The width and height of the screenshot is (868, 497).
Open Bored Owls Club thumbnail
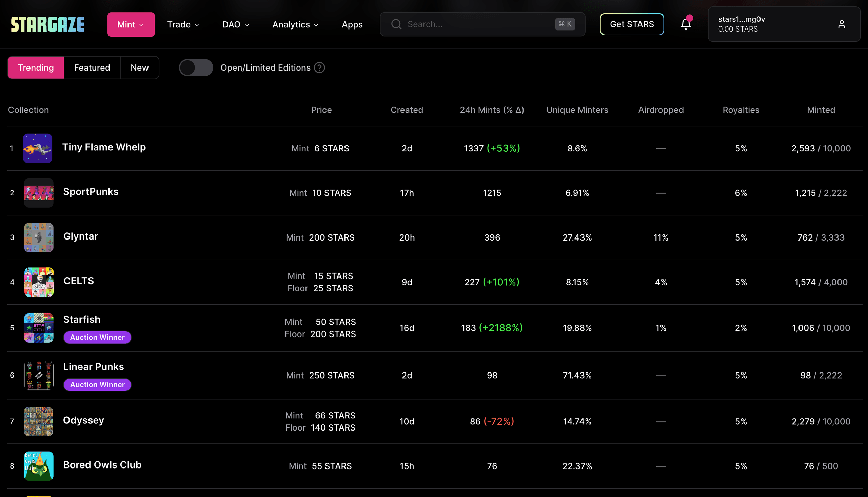pyautogui.click(x=39, y=466)
